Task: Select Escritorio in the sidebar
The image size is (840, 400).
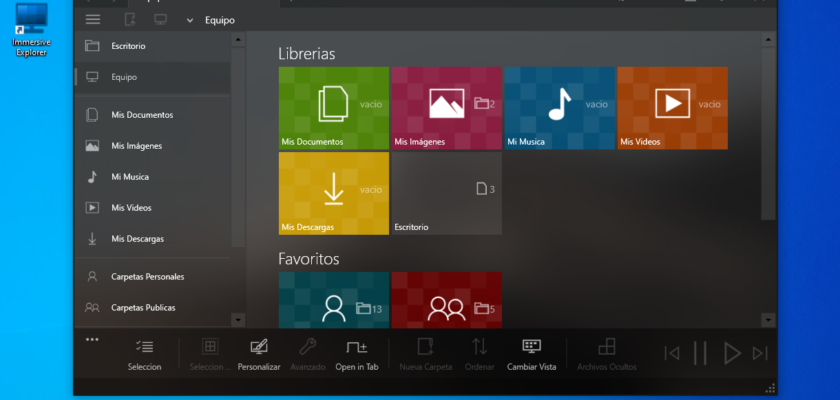Action: point(128,46)
